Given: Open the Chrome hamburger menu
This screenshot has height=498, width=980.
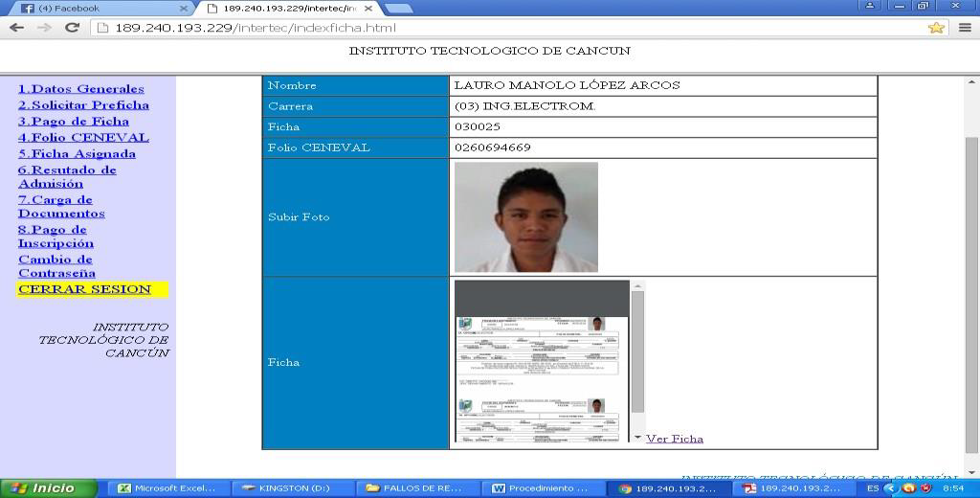Looking at the screenshot, I should [965, 28].
